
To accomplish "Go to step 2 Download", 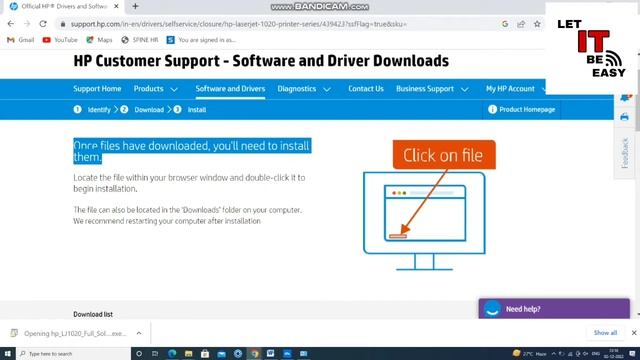I will tap(142, 109).
